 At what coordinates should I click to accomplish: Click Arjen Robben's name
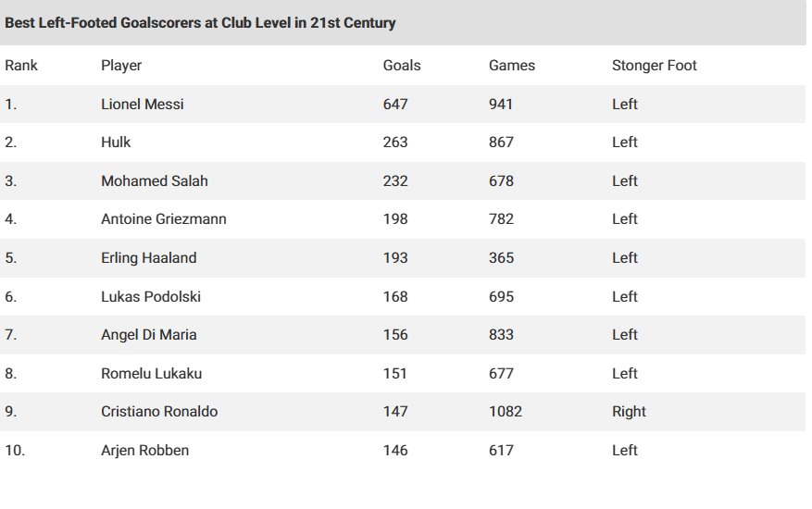click(x=146, y=451)
